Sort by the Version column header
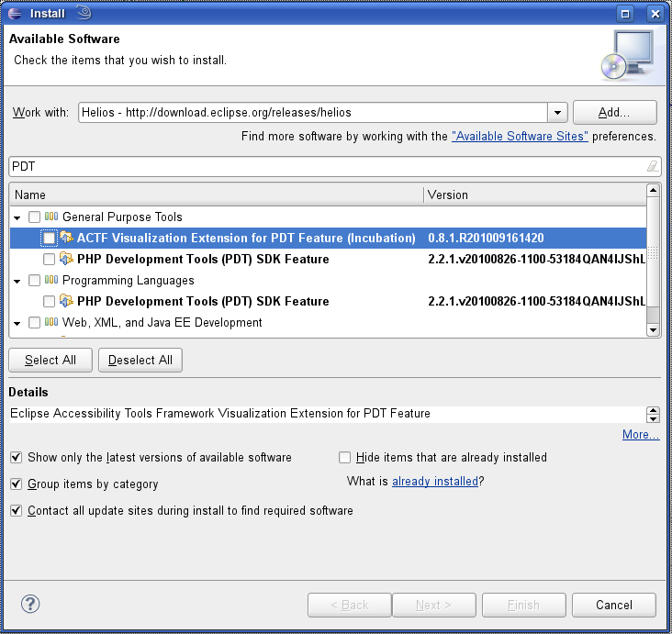The image size is (672, 634). pyautogui.click(x=535, y=195)
